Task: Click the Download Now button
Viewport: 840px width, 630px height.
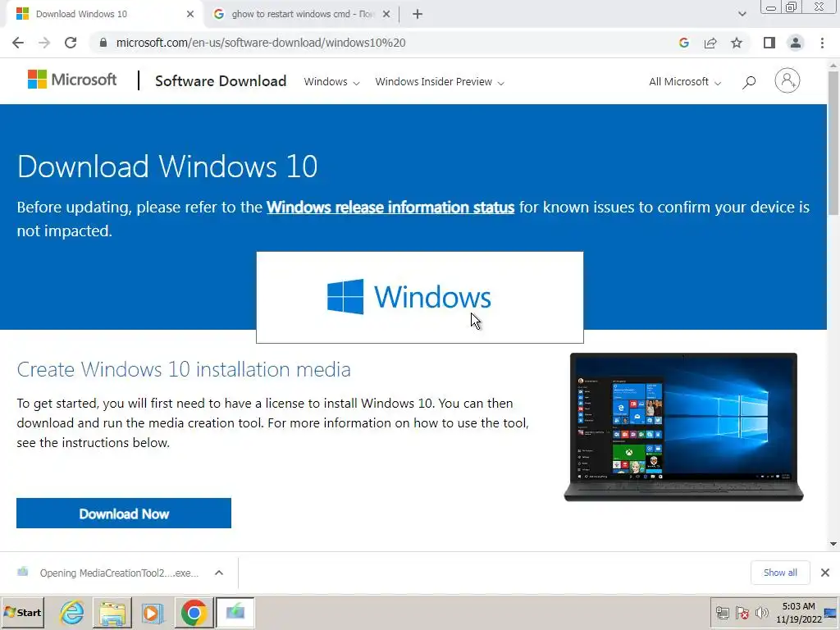Action: (x=124, y=514)
